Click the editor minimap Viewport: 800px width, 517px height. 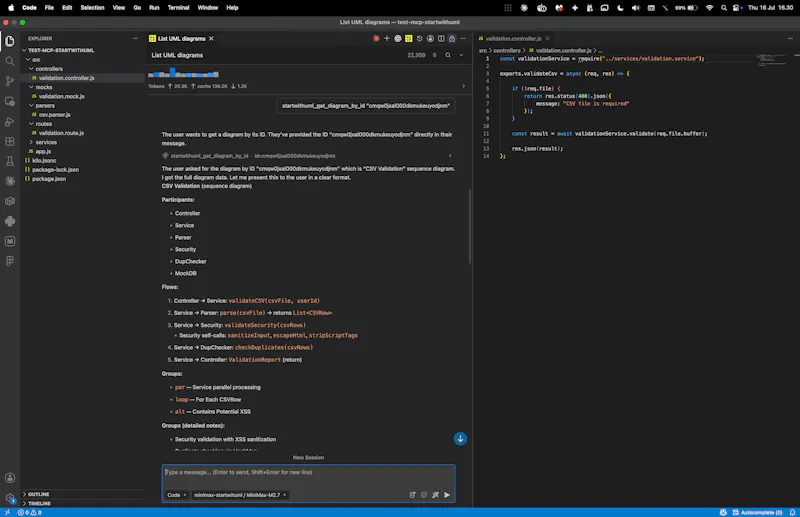[771, 60]
